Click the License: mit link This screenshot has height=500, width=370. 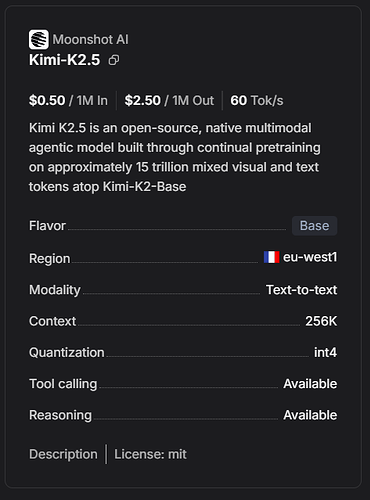point(150,454)
